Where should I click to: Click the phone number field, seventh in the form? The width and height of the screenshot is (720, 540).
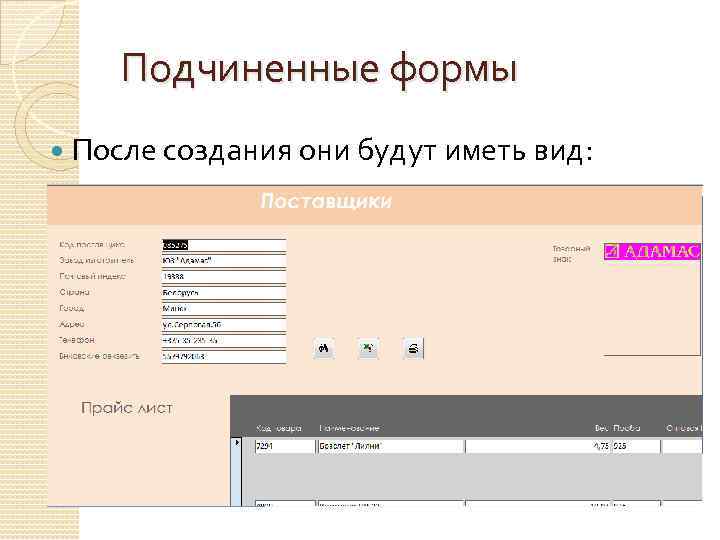224,340
